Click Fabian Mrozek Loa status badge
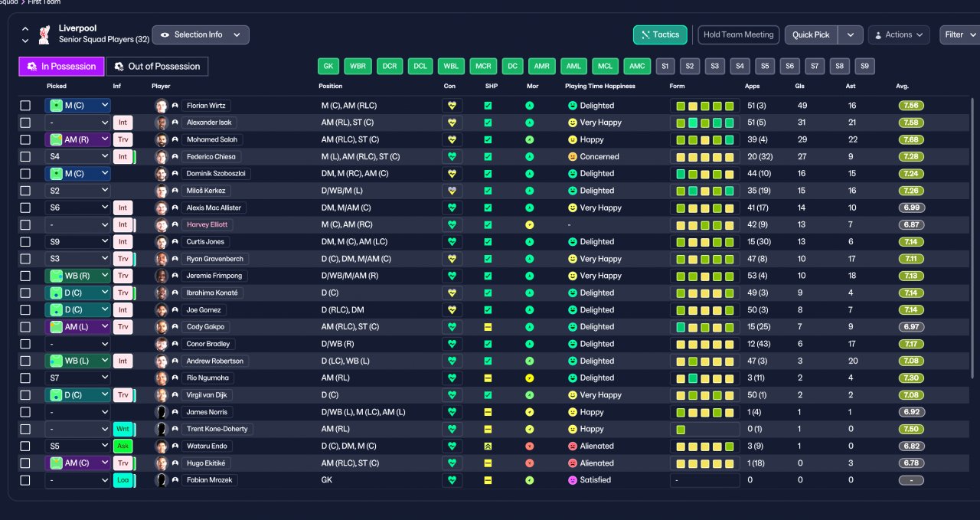Screen dimensions: 980x520 point(122,480)
